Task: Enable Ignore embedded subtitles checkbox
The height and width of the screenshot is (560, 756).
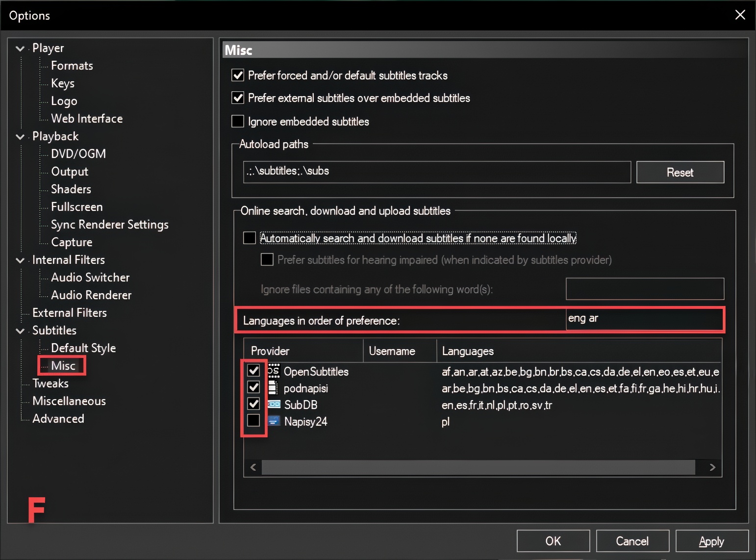Action: click(x=238, y=121)
